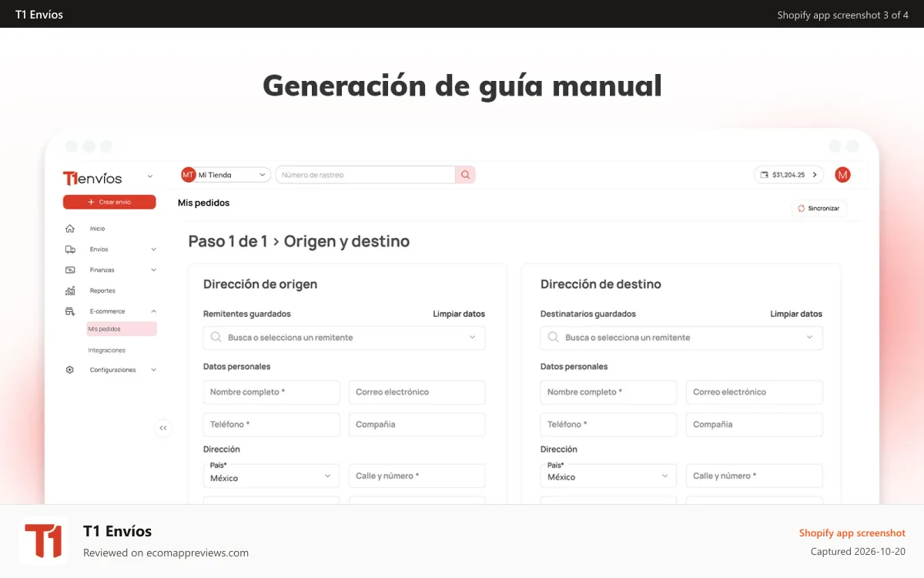Click destination Correo electrónico field
Viewport: 924px width, 578px height.
pyautogui.click(x=755, y=392)
